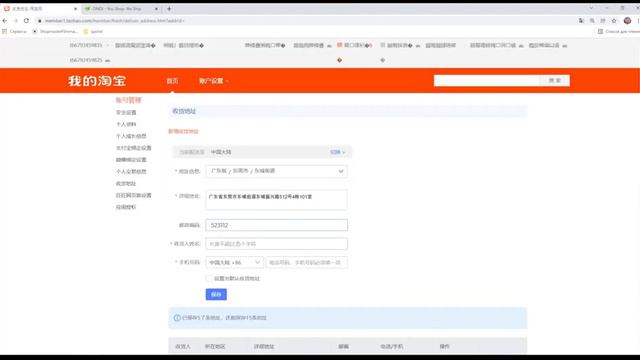This screenshot has width=640, height=360.
Task: Click the 收货人 table column header
Action: click(x=183, y=346)
